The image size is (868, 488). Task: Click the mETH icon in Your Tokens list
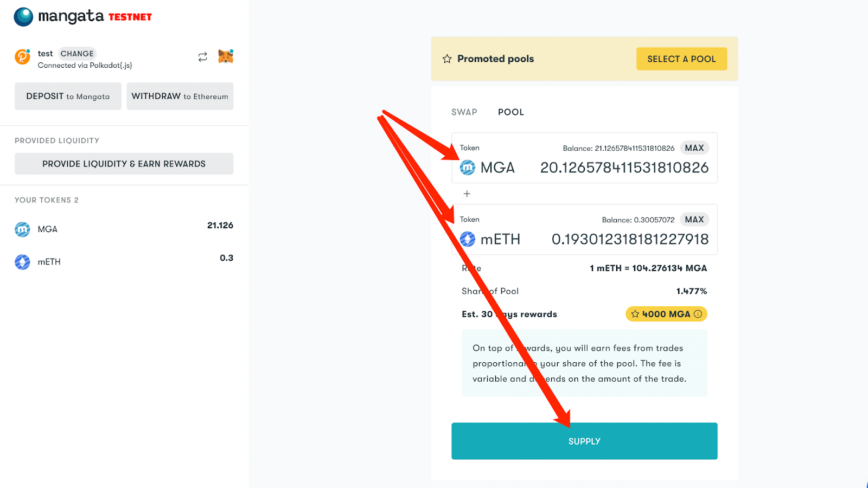click(x=22, y=262)
